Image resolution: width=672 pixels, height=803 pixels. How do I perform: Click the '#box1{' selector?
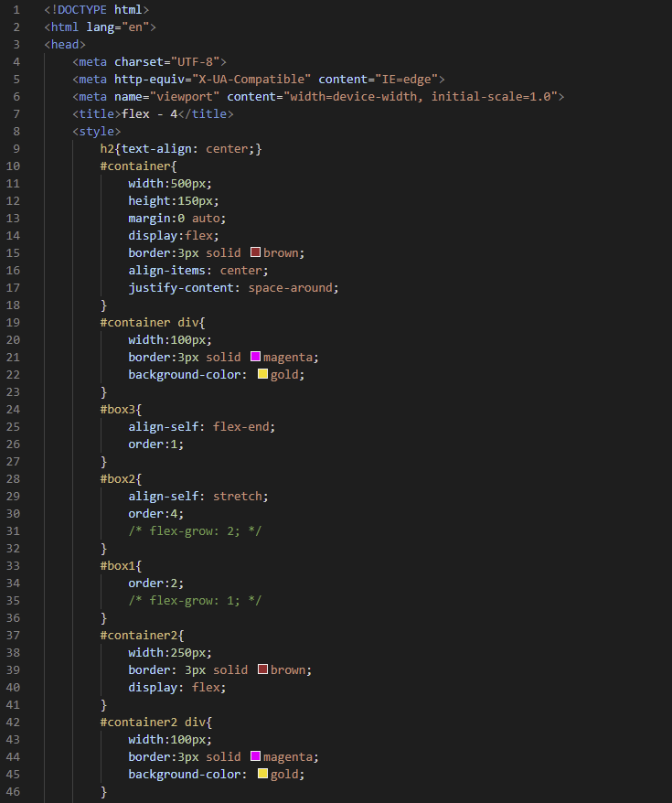pyautogui.click(x=121, y=566)
